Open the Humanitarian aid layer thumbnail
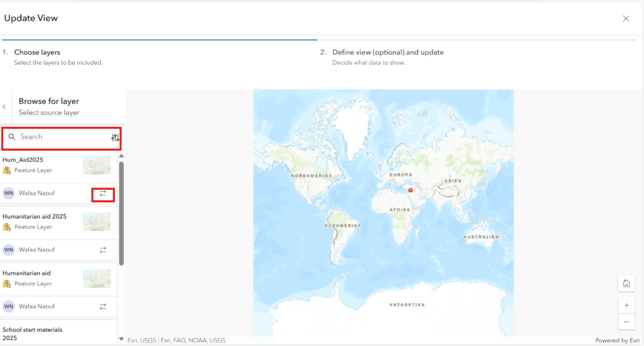The image size is (644, 346). (97, 278)
